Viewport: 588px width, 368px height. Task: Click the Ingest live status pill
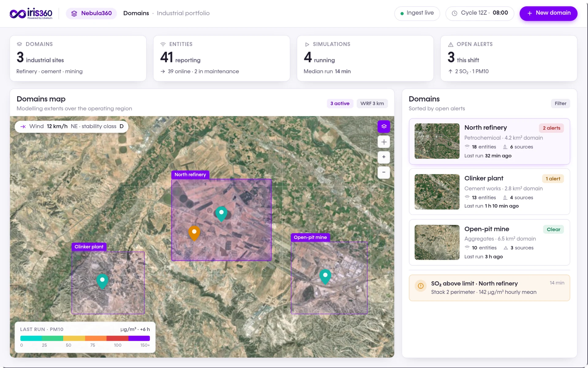[x=417, y=13]
